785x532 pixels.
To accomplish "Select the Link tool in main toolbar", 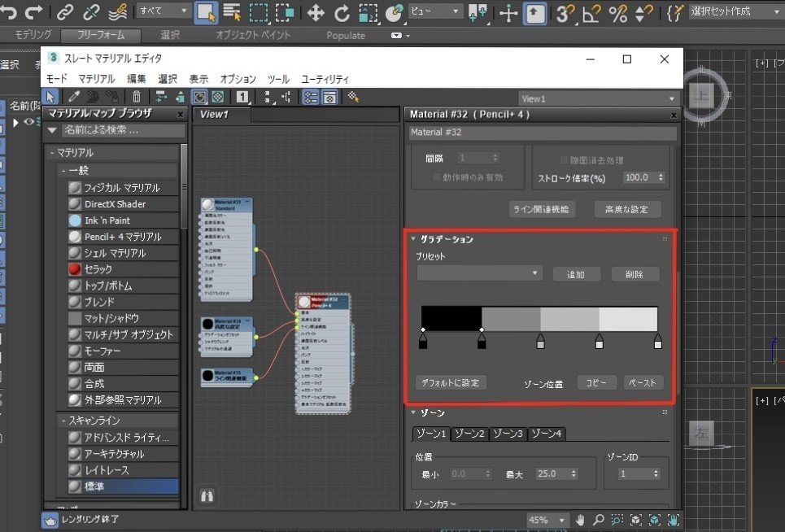I will 65,11.
